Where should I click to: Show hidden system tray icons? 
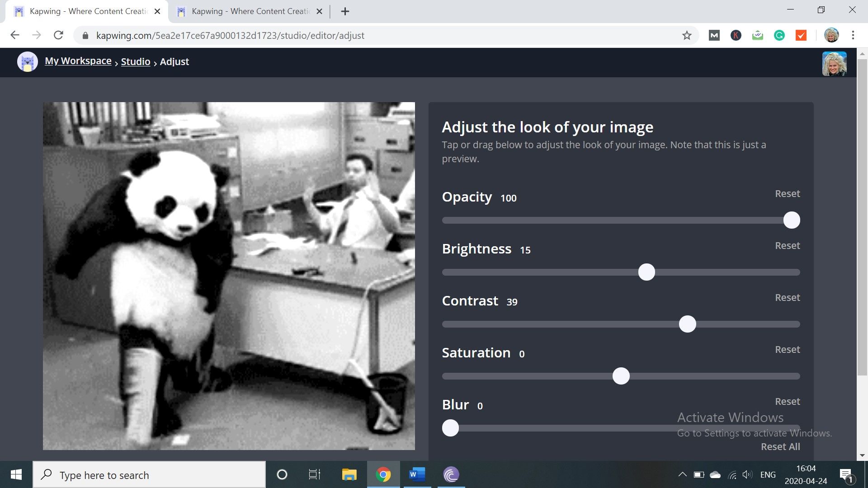(x=682, y=474)
